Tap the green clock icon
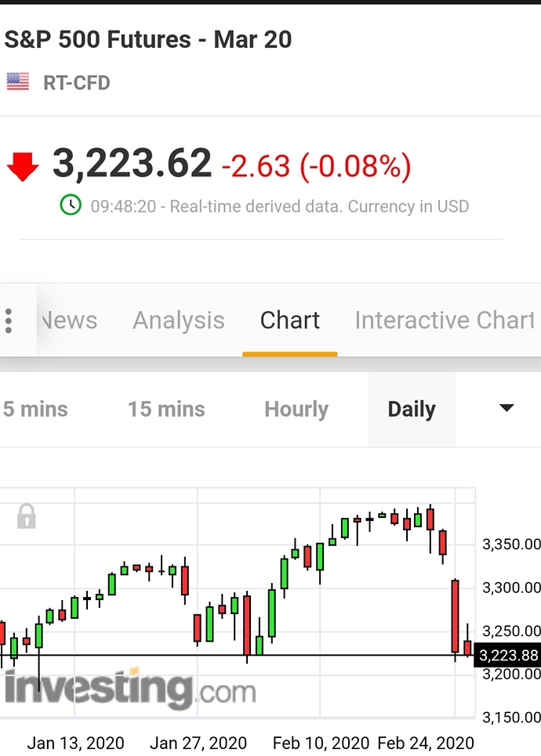This screenshot has height=756, width=541. click(x=71, y=205)
